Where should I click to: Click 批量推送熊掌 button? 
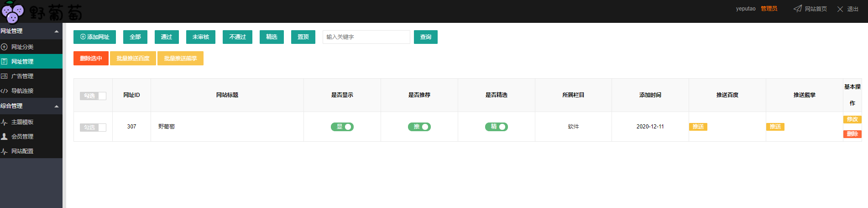[x=180, y=59]
